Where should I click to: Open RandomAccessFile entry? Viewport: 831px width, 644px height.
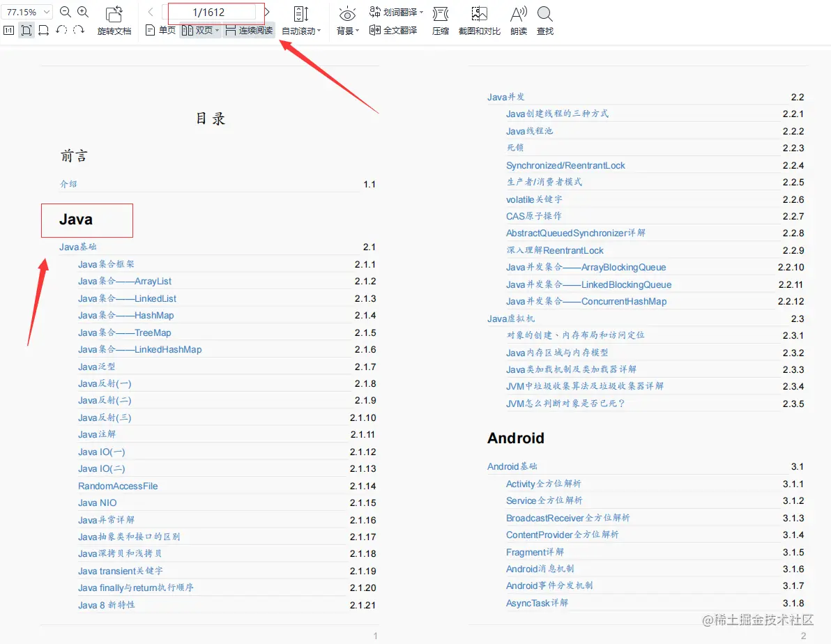(118, 486)
